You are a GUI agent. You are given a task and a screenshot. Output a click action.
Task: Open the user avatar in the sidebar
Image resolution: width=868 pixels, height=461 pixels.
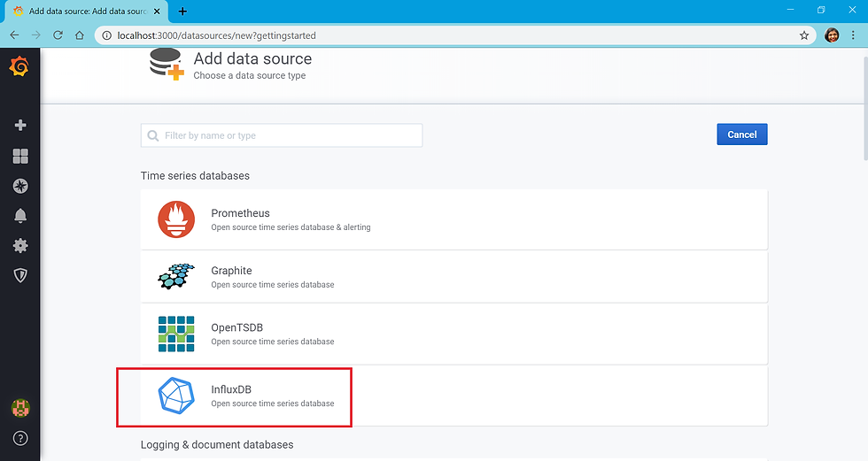(x=20, y=409)
